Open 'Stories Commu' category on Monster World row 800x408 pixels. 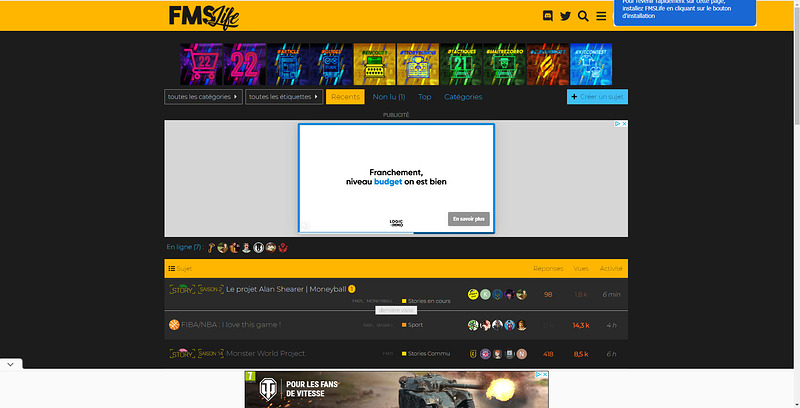coord(426,353)
